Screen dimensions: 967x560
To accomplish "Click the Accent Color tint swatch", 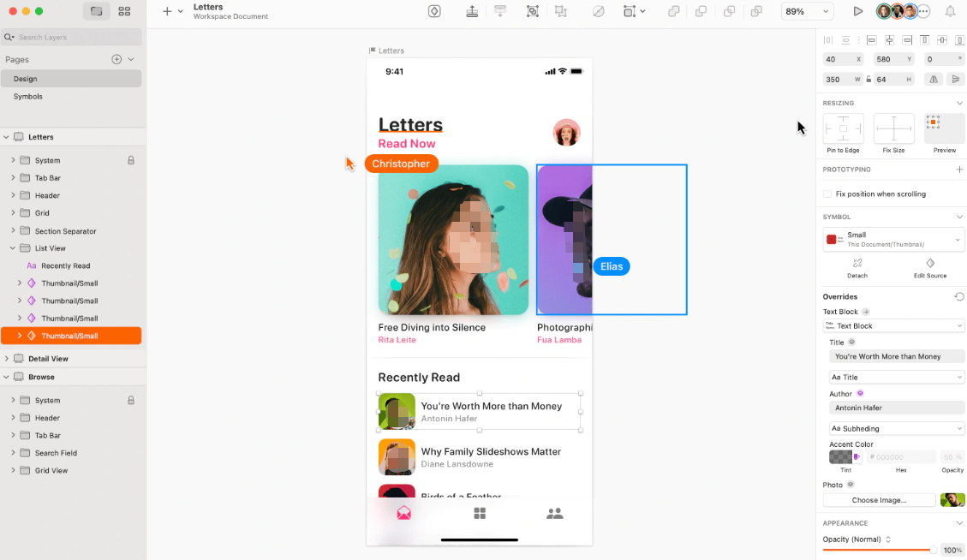I will point(840,457).
